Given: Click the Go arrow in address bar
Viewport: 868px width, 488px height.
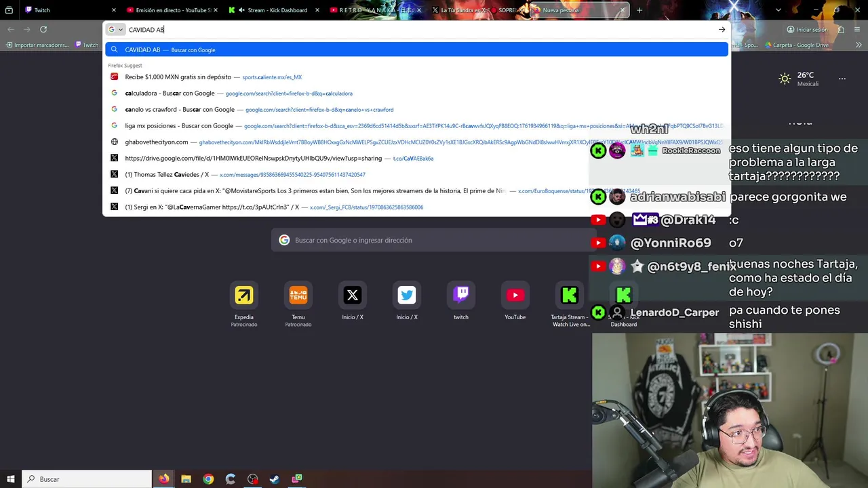Looking at the screenshot, I should 722,30.
